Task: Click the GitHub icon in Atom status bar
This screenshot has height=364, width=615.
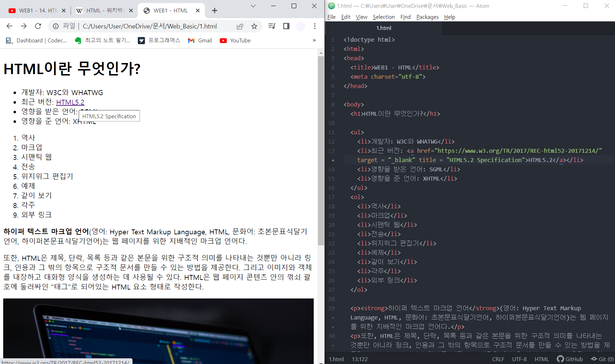Action: pyautogui.click(x=570, y=359)
